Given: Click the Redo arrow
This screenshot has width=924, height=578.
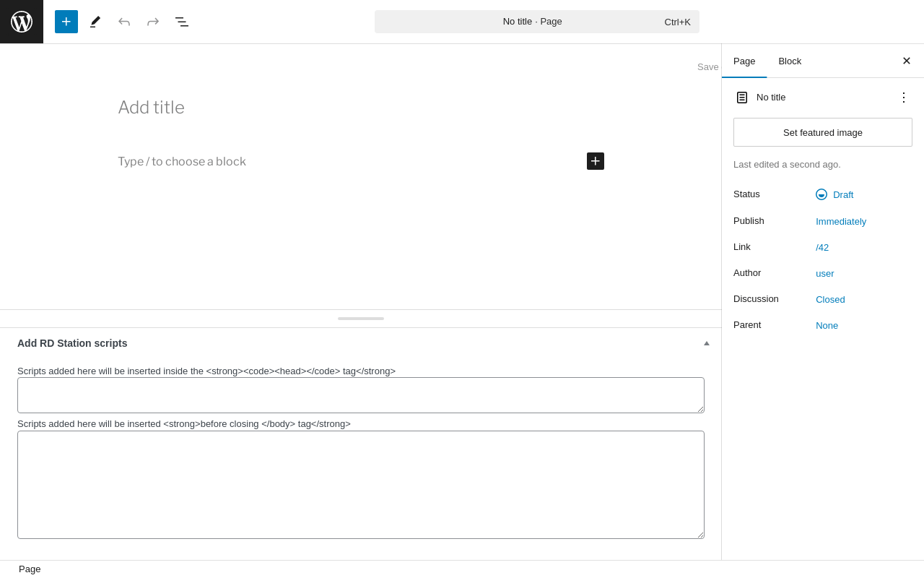Looking at the screenshot, I should [x=153, y=22].
